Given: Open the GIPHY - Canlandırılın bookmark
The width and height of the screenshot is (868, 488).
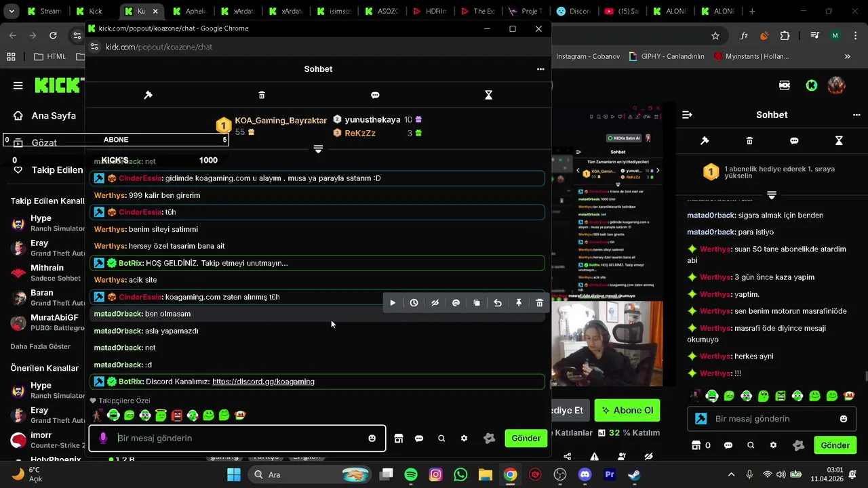Looking at the screenshot, I should (667, 57).
